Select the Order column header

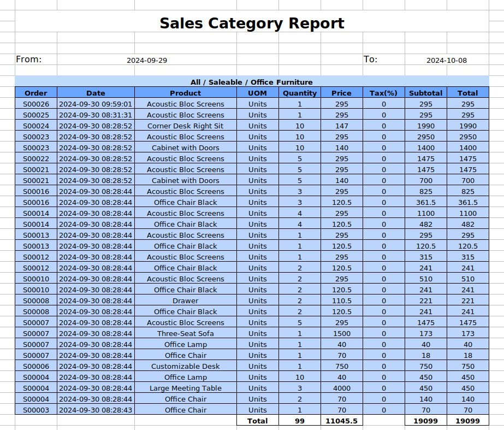(x=36, y=93)
